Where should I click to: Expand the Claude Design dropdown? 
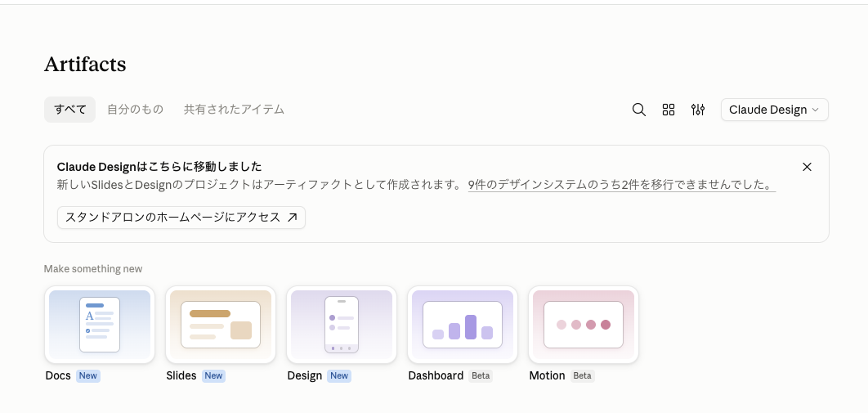(x=775, y=110)
